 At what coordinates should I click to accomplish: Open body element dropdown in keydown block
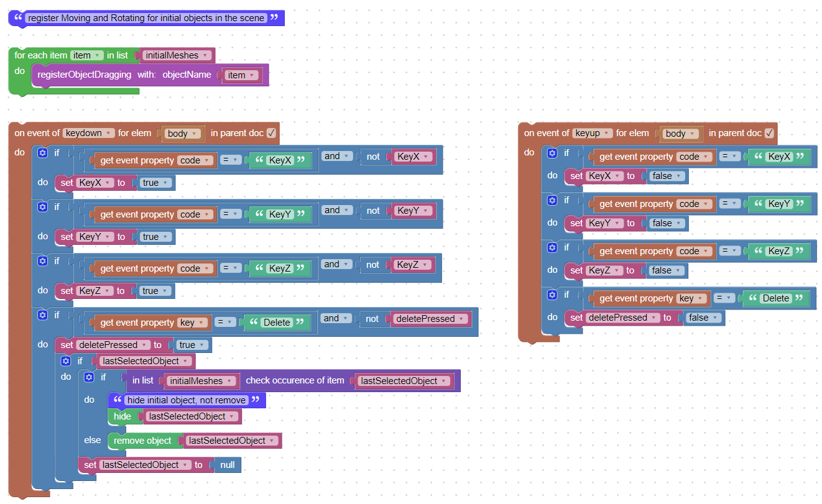(x=183, y=133)
